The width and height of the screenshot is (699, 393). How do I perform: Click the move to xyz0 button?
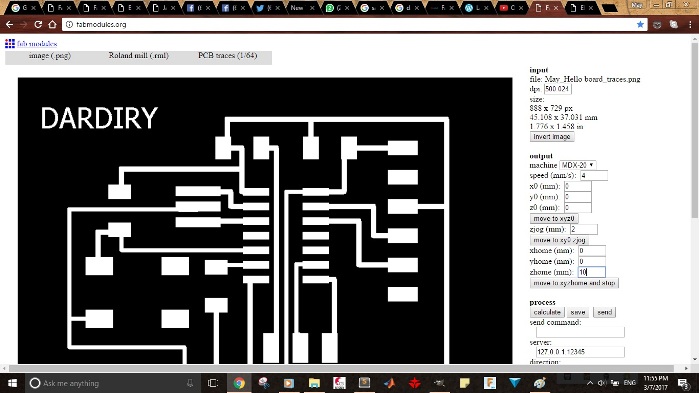pyautogui.click(x=554, y=218)
